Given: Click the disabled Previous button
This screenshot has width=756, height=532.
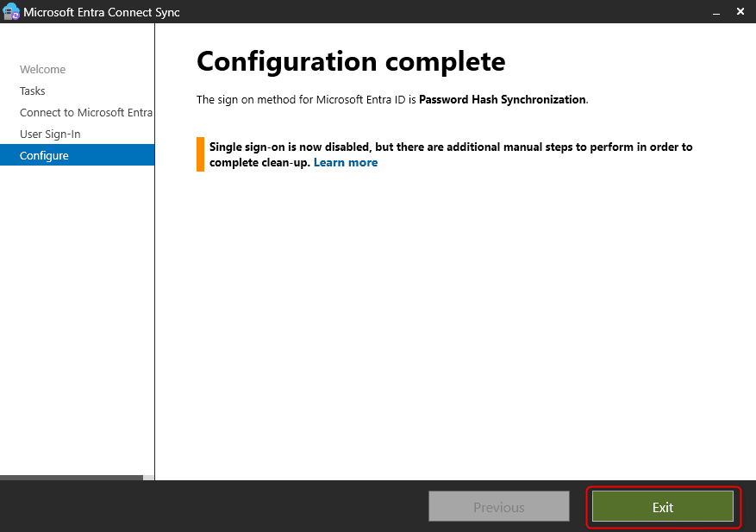Looking at the screenshot, I should click(498, 507).
